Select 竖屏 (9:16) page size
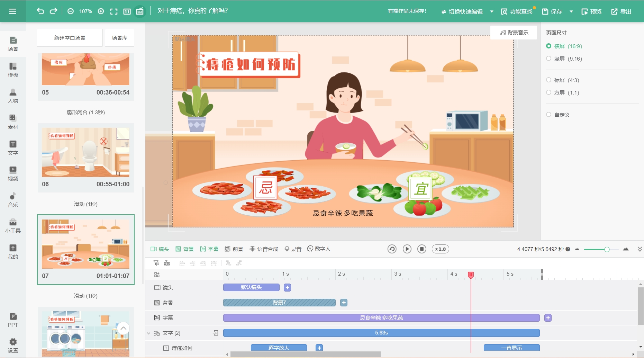Viewport: 644px width, 358px height. 564,59
